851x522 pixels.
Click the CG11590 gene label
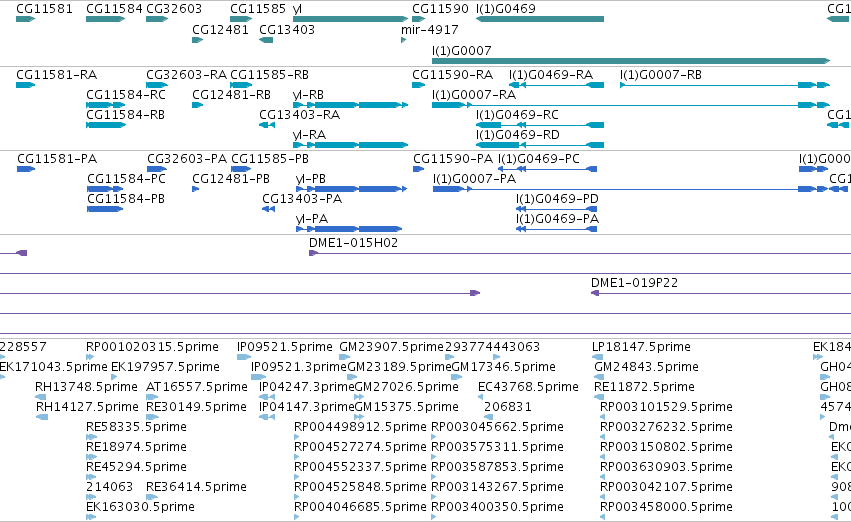tap(440, 9)
